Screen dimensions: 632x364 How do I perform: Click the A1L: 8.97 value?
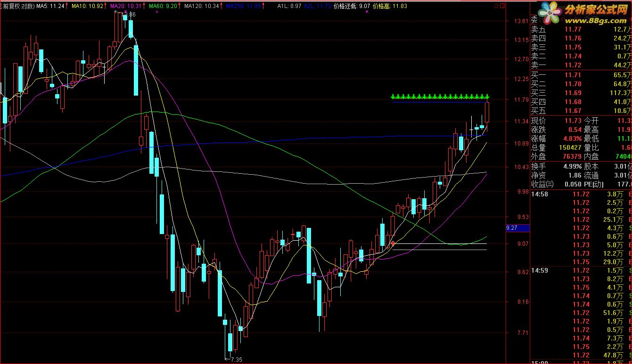tap(289, 6)
